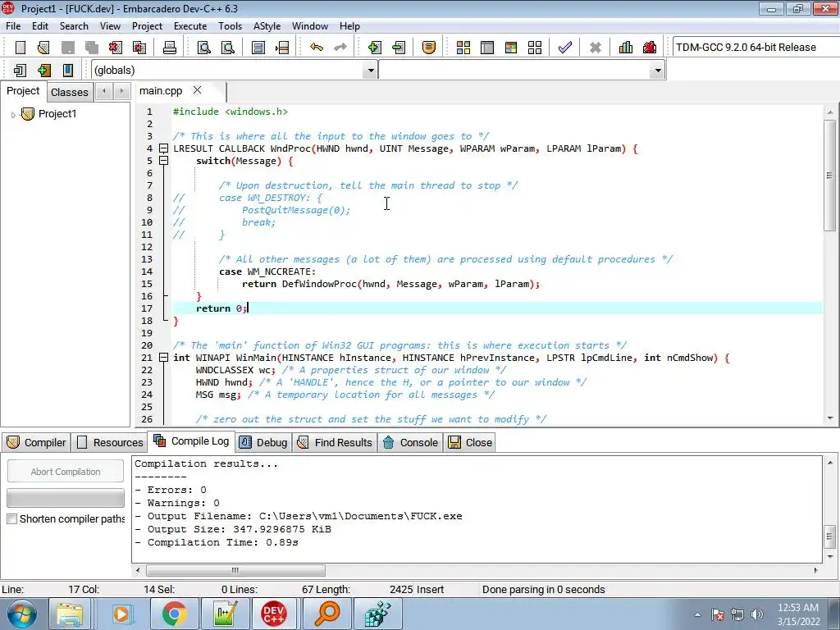Open the File menu
The height and width of the screenshot is (630, 840).
(13, 26)
